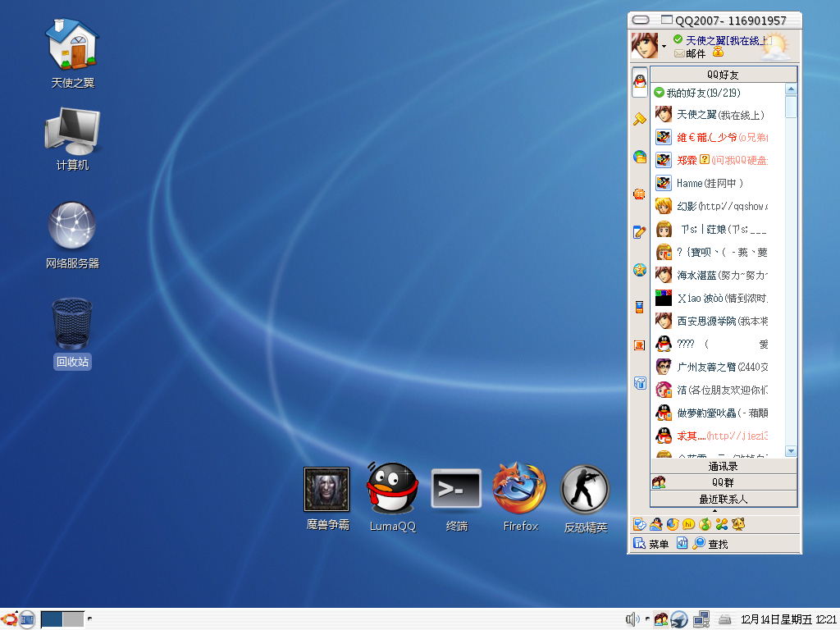The image size is (840, 630).
Task: Expand the small toolbar arrow above bottom icons
Action: tap(714, 510)
